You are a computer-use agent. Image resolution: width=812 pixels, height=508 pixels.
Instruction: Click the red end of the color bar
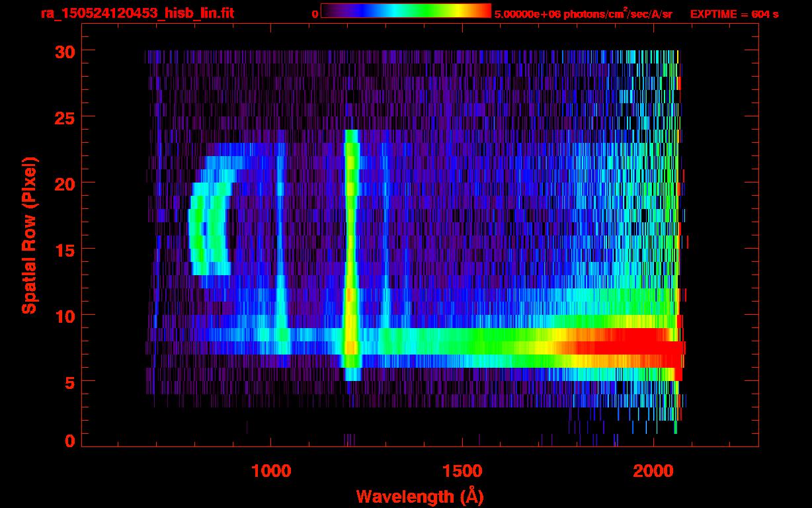tap(485, 11)
